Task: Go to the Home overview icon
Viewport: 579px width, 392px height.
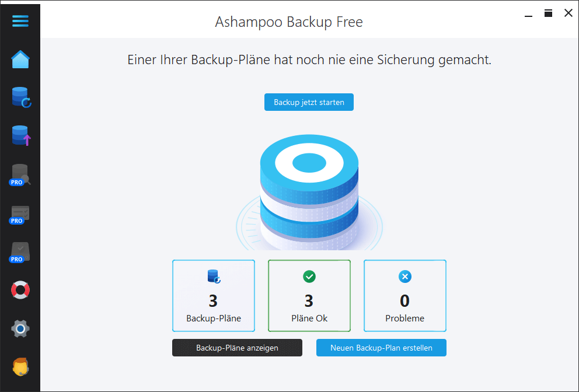Action: [x=20, y=60]
